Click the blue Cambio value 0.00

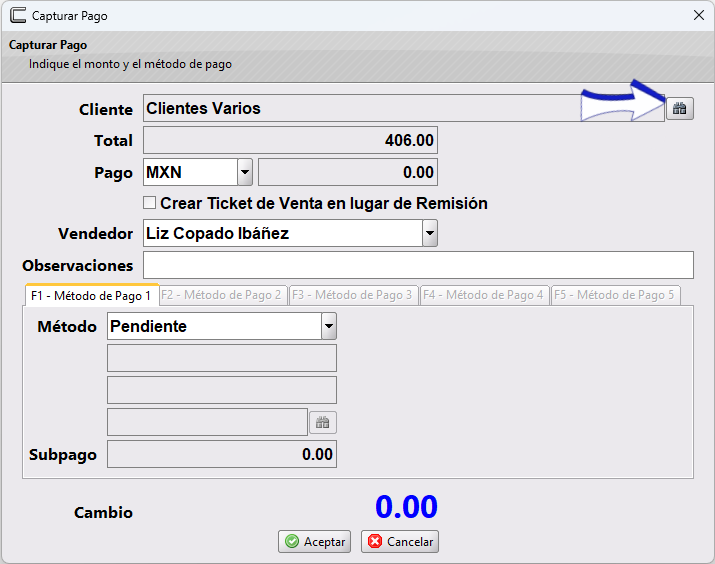[x=406, y=507]
